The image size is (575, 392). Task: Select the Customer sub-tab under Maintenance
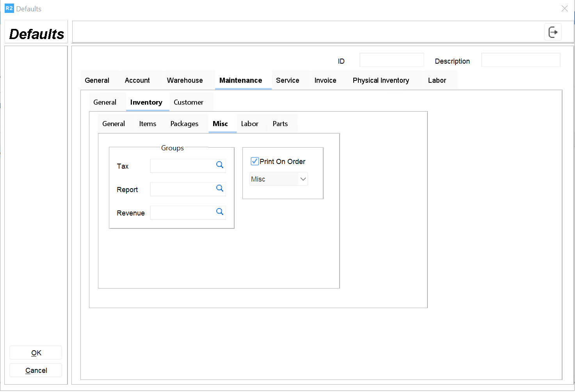point(188,102)
